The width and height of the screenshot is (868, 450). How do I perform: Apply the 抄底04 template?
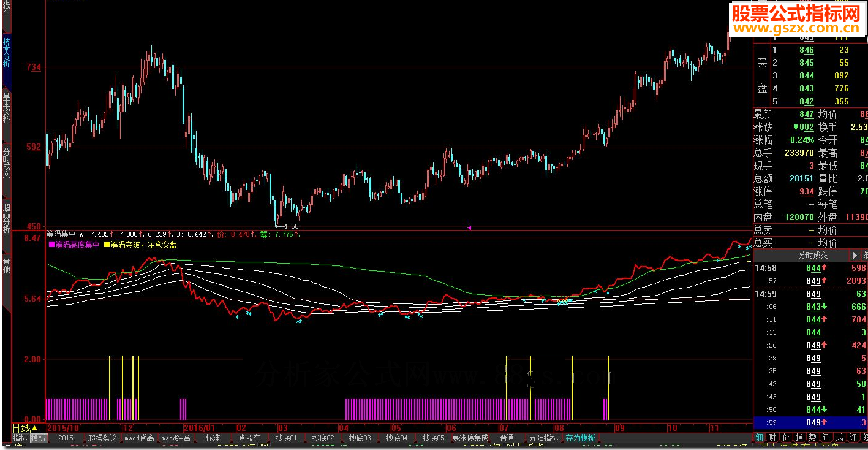(396, 438)
